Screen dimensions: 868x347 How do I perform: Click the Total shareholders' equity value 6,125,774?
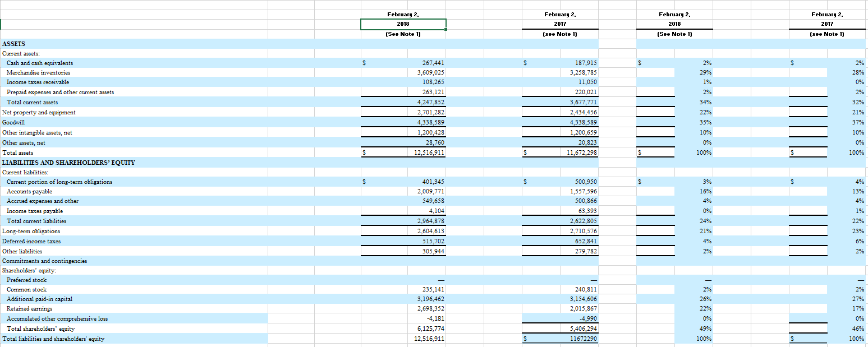coord(425,329)
